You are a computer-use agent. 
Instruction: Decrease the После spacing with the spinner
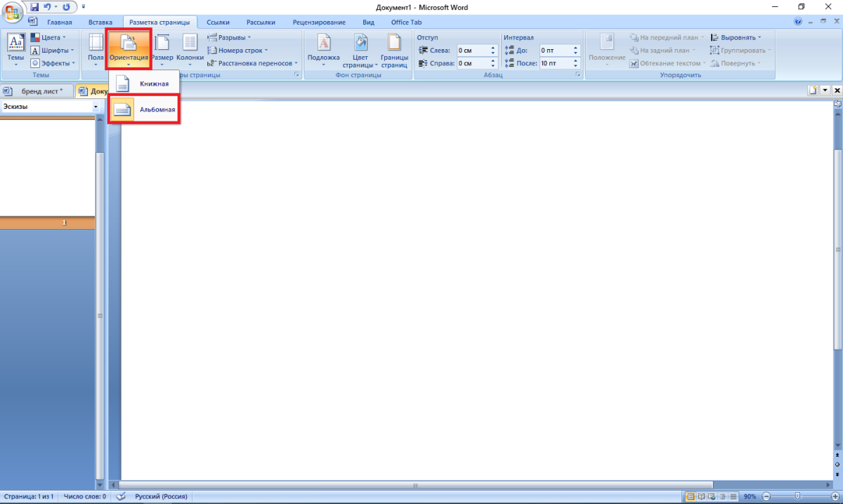[576, 66]
